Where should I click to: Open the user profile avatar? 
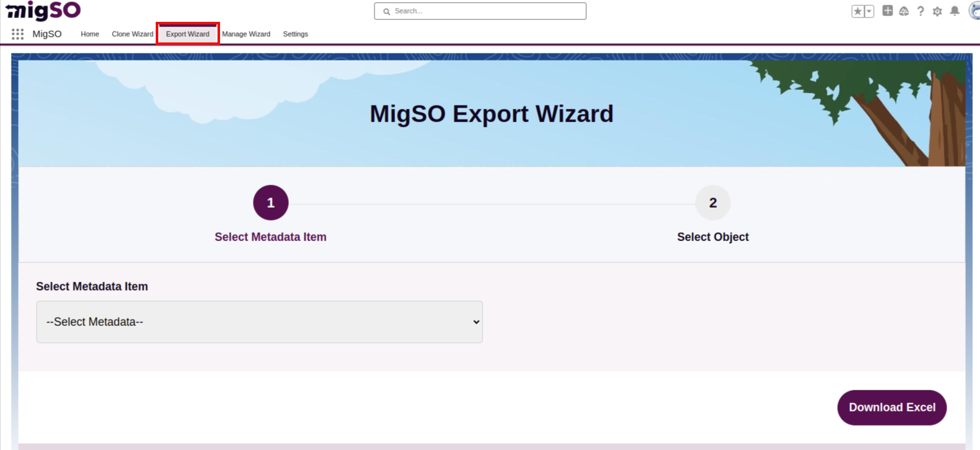point(974,11)
